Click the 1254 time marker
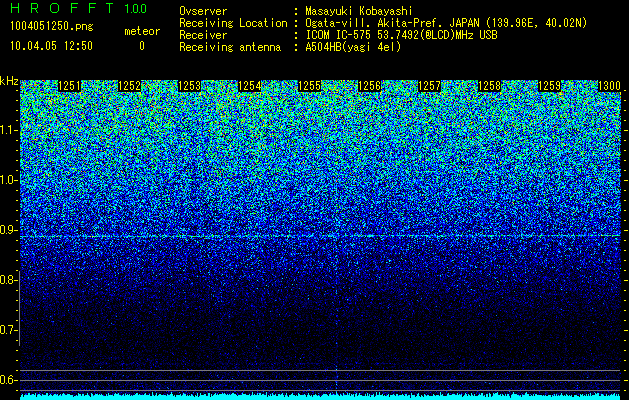Screen dimensions: 629x400 (x=250, y=86)
